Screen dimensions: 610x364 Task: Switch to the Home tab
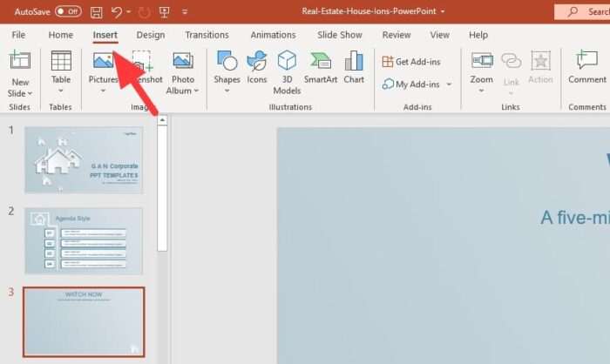point(61,35)
